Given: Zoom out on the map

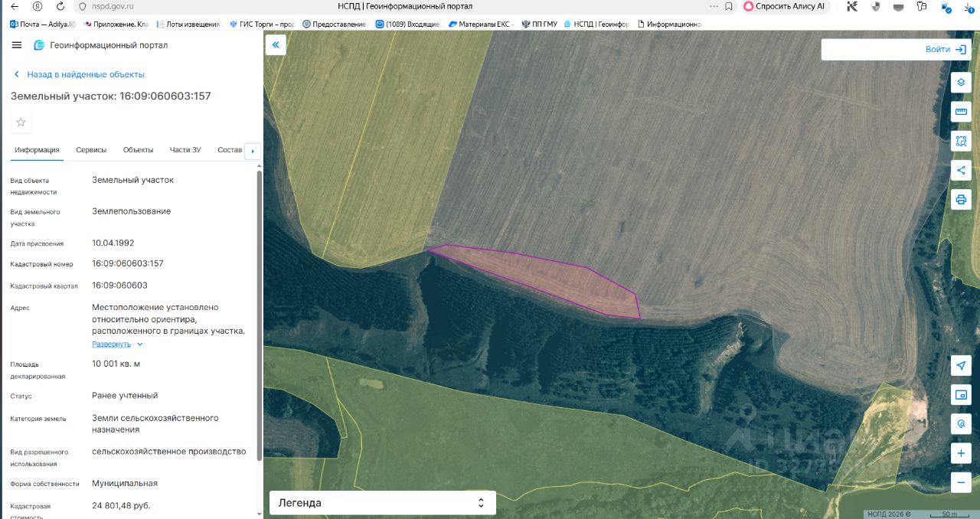Looking at the screenshot, I should [961, 482].
